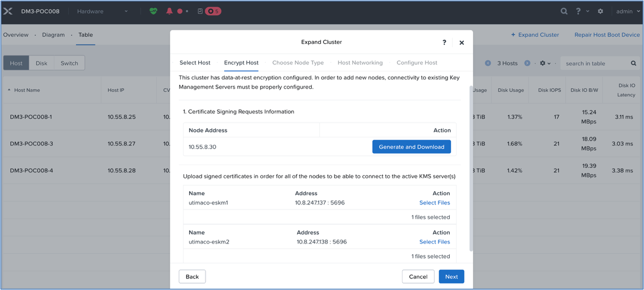Click the tasks clipboard icon
This screenshot has width=644, height=290.
pos(200,11)
